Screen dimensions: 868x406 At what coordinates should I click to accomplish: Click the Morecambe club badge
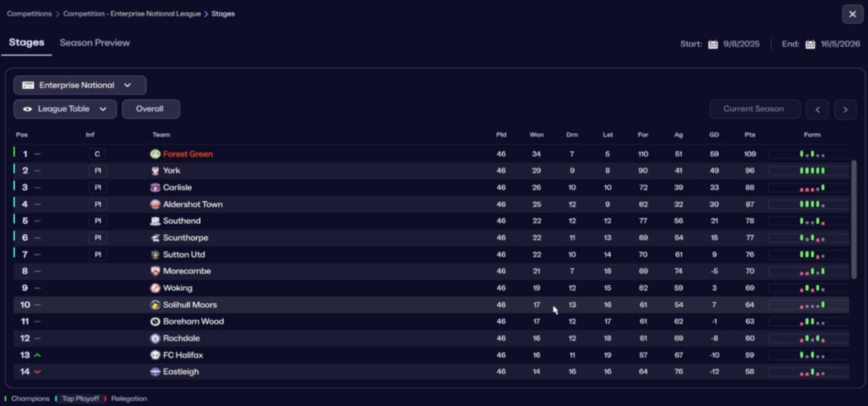155,271
